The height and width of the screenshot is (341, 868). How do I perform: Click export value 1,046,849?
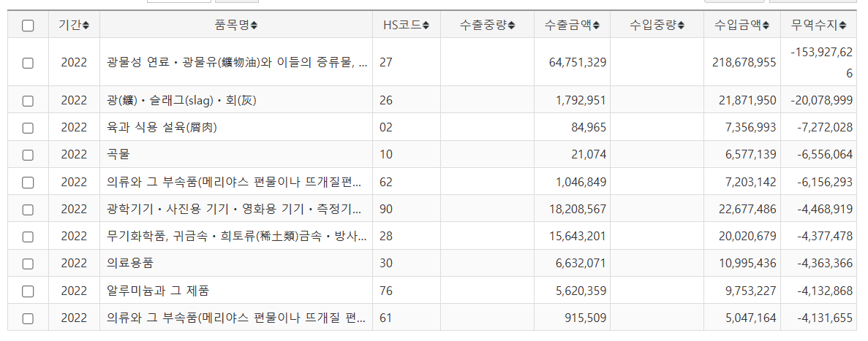tap(581, 182)
